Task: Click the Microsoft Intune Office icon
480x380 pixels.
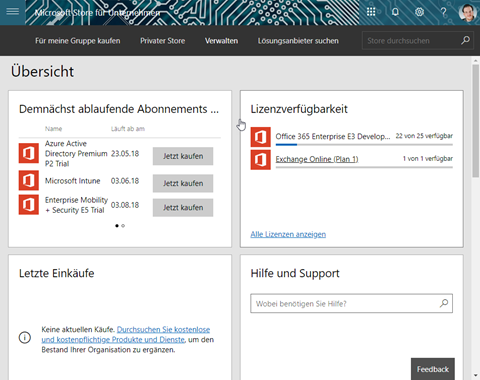Action: coord(29,180)
